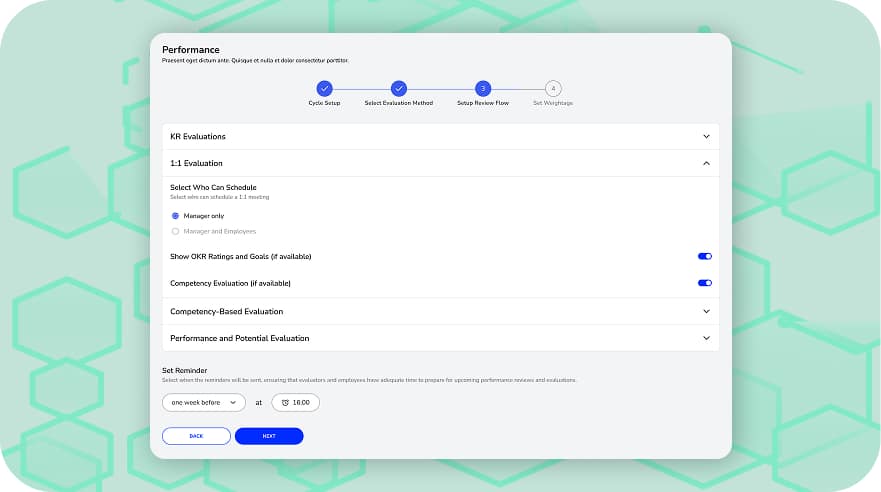Expand Performance and Potential Evaluation chevron

pyautogui.click(x=706, y=338)
